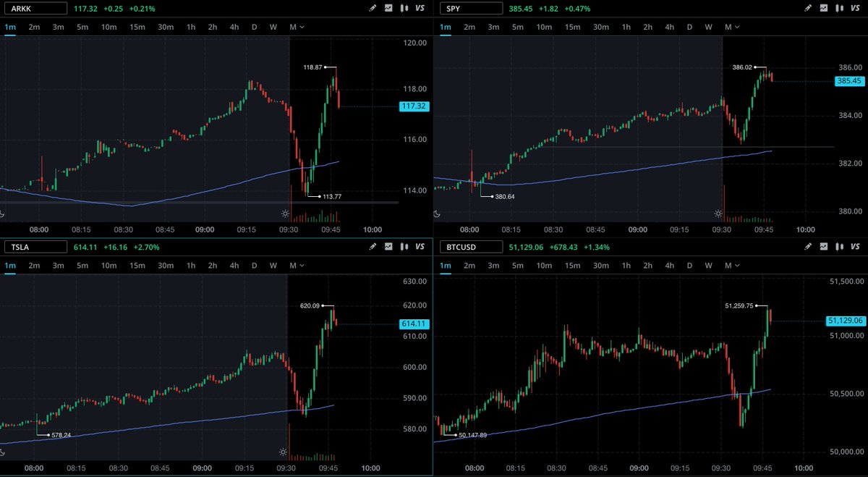
Task: Select the 10m timeframe on BTCUSD chart
Action: (544, 266)
